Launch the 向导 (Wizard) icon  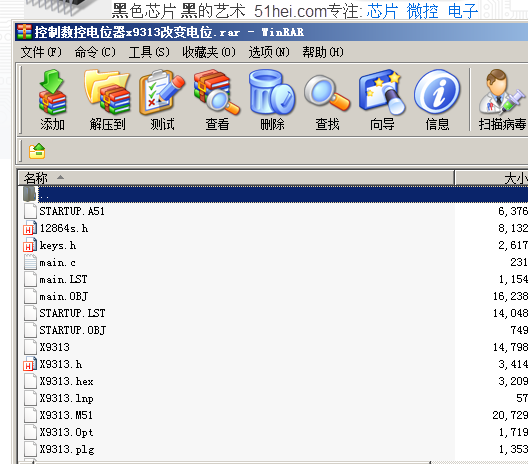click(382, 100)
